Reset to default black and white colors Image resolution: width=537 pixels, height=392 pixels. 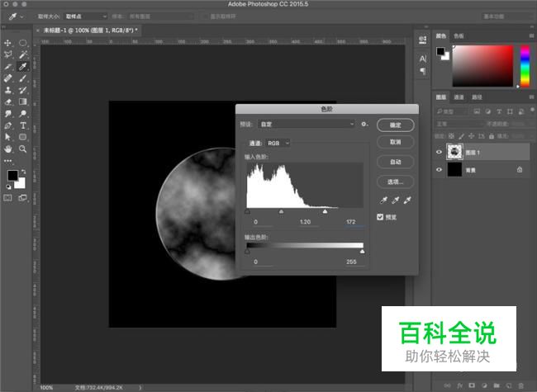8,187
